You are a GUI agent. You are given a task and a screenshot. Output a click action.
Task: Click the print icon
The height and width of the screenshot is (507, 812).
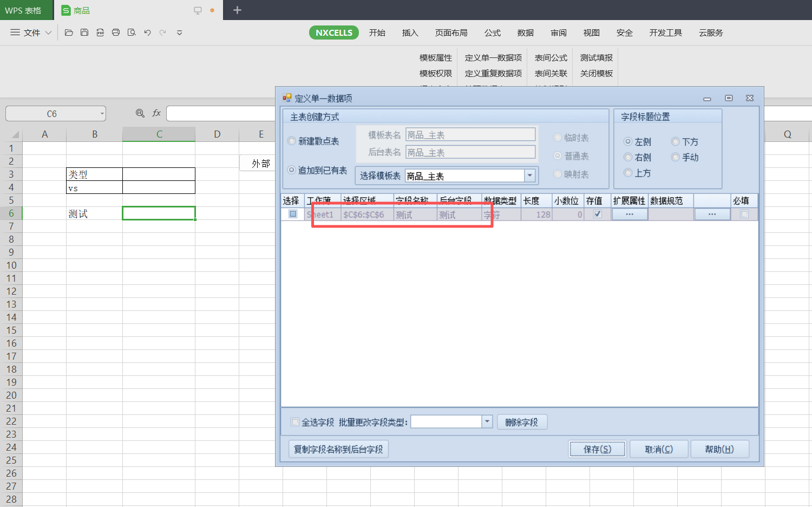point(116,32)
